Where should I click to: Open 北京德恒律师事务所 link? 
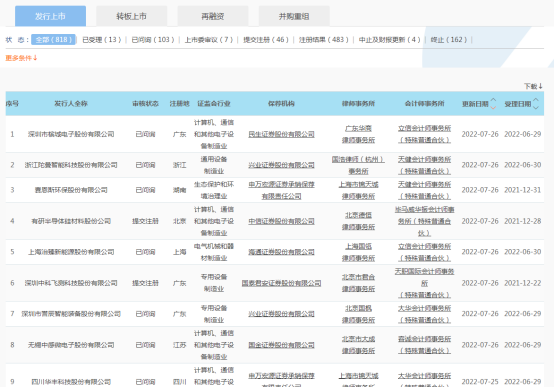click(x=358, y=221)
